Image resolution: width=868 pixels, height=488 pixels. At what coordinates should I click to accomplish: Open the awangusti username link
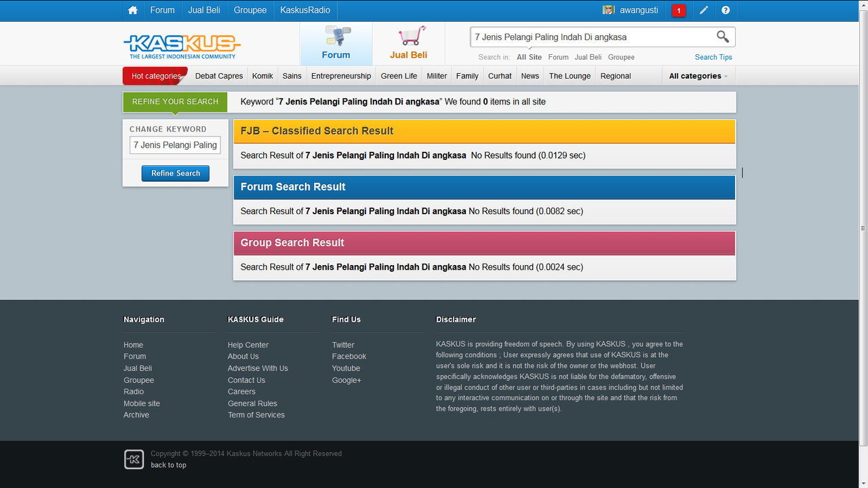pos(639,10)
